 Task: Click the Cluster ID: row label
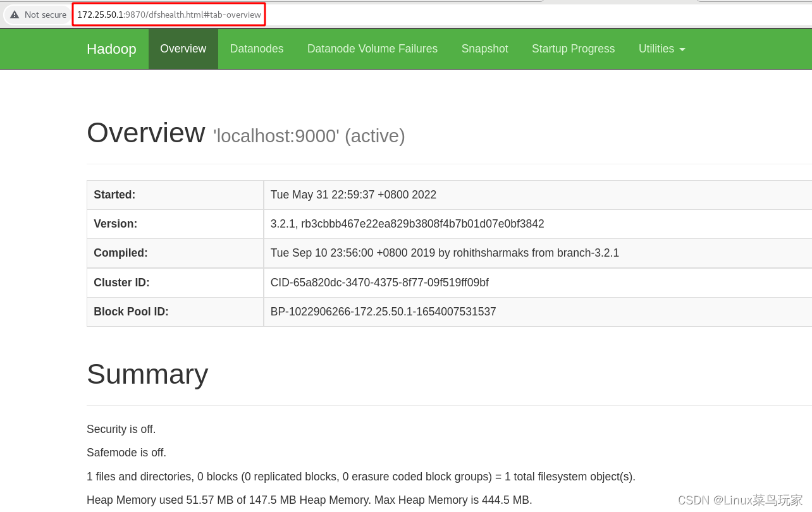(x=121, y=283)
